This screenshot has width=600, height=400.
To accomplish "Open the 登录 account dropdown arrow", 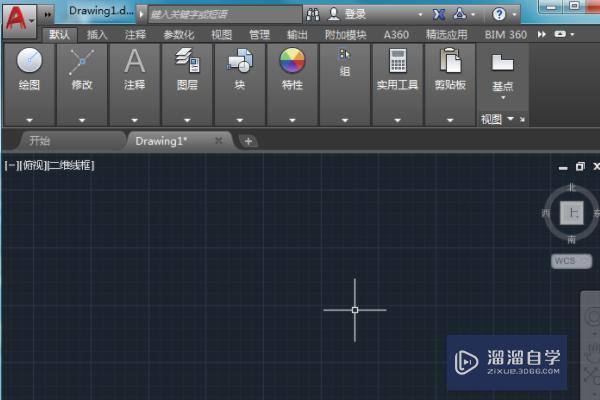I will (x=420, y=15).
